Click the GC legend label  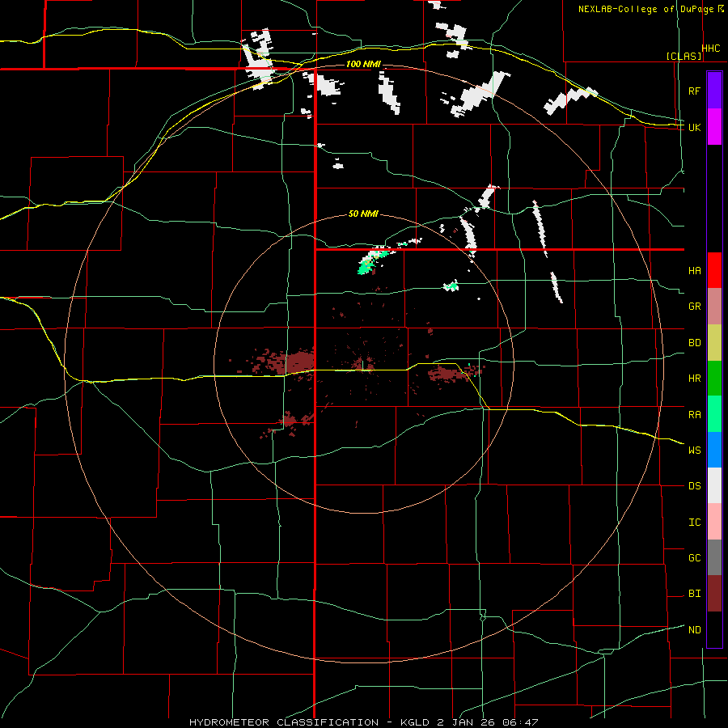[694, 557]
